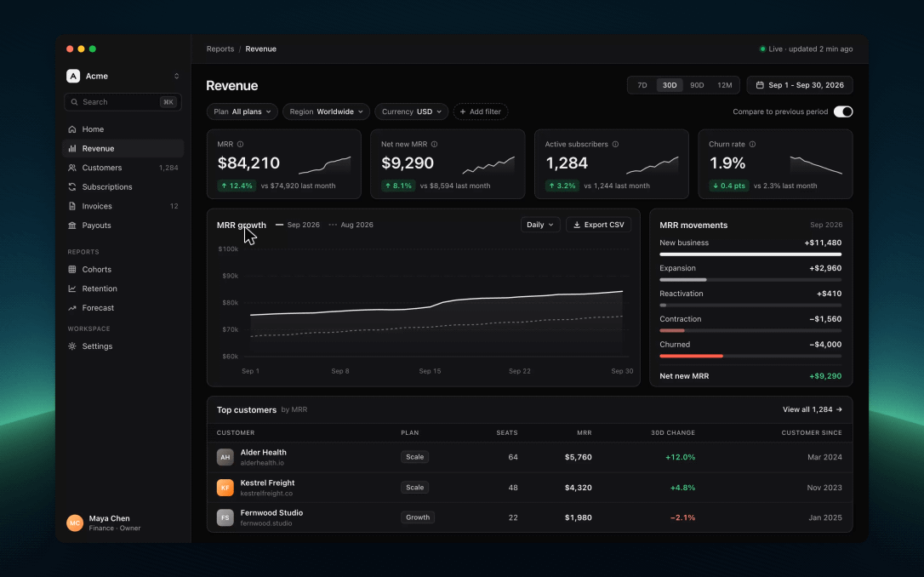This screenshot has height=577, width=924.
Task: Open the Region Worldwide filter
Action: point(326,111)
